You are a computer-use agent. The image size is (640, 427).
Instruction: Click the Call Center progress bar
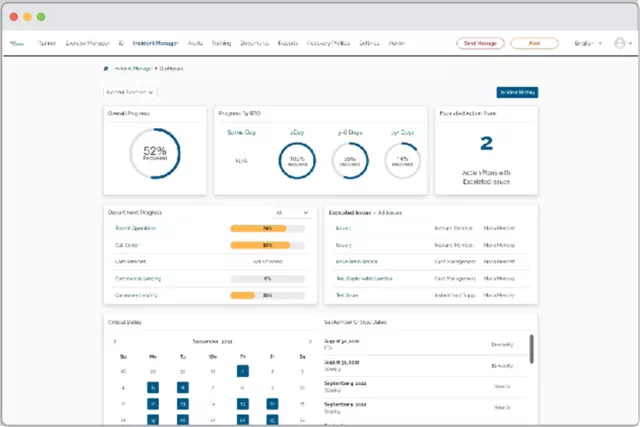tap(268, 245)
